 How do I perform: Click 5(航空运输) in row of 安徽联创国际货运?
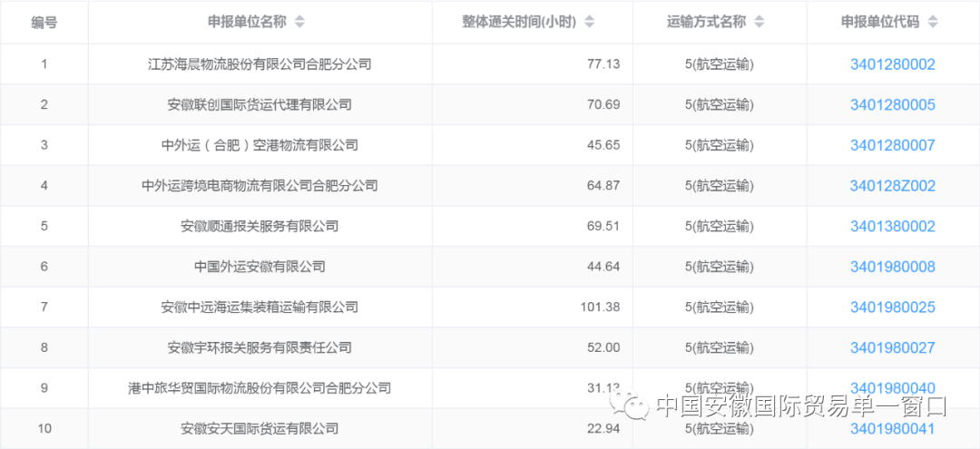(x=720, y=105)
